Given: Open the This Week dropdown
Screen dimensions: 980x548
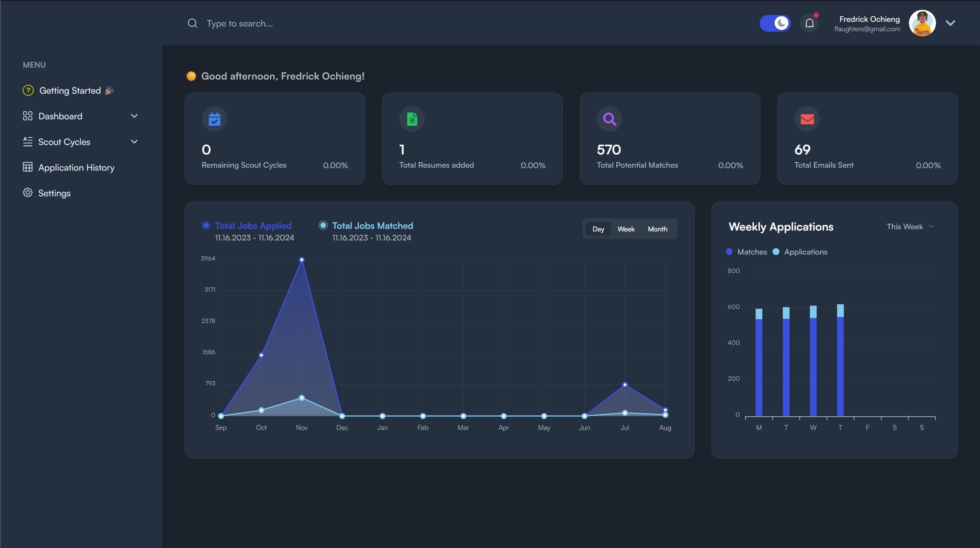Looking at the screenshot, I should point(911,227).
